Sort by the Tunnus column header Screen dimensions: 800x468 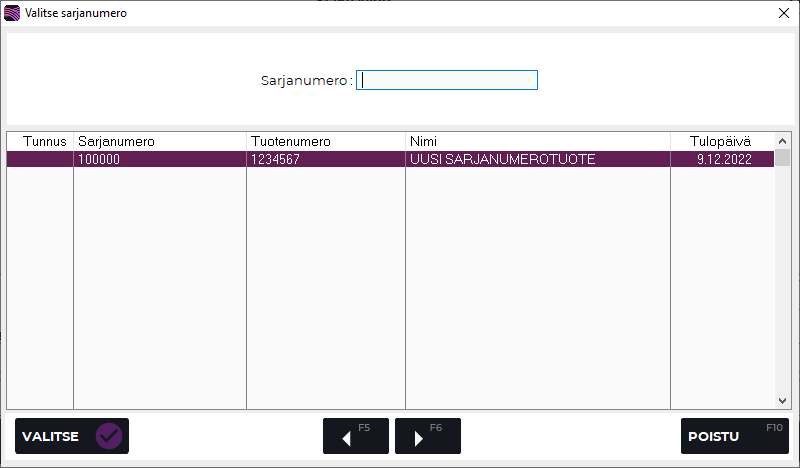pos(40,141)
